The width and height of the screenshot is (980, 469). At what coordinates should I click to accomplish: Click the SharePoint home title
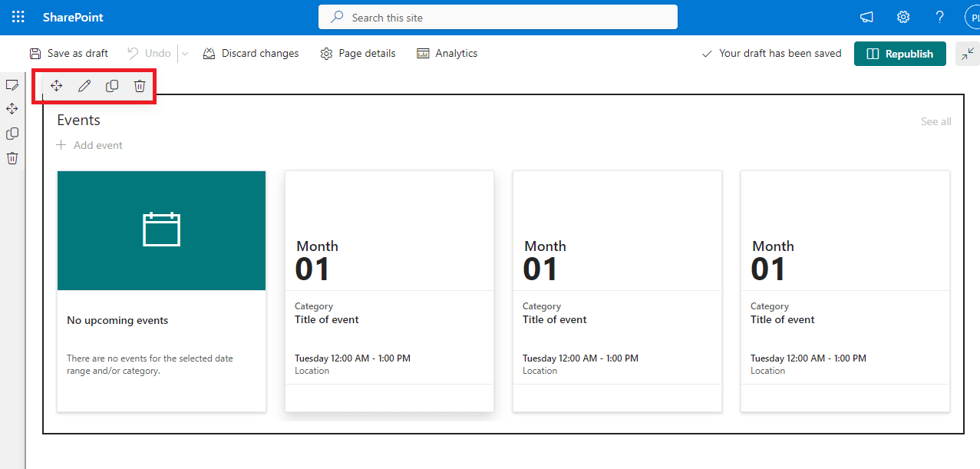73,17
